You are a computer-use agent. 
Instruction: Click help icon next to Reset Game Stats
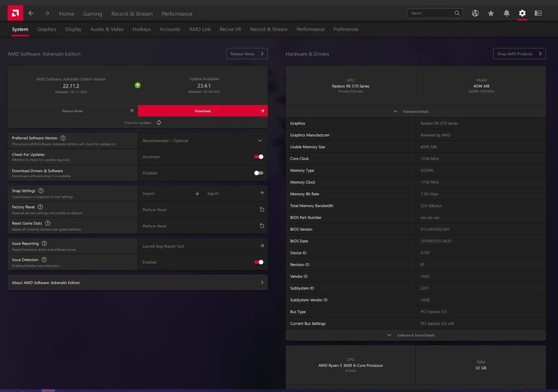point(48,223)
